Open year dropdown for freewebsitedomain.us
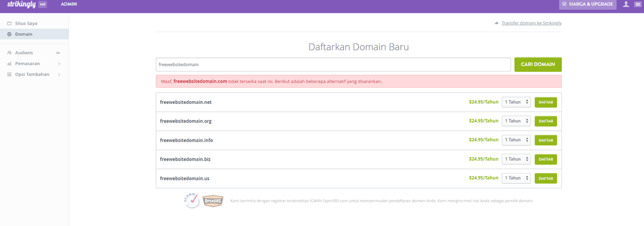 [x=516, y=178]
